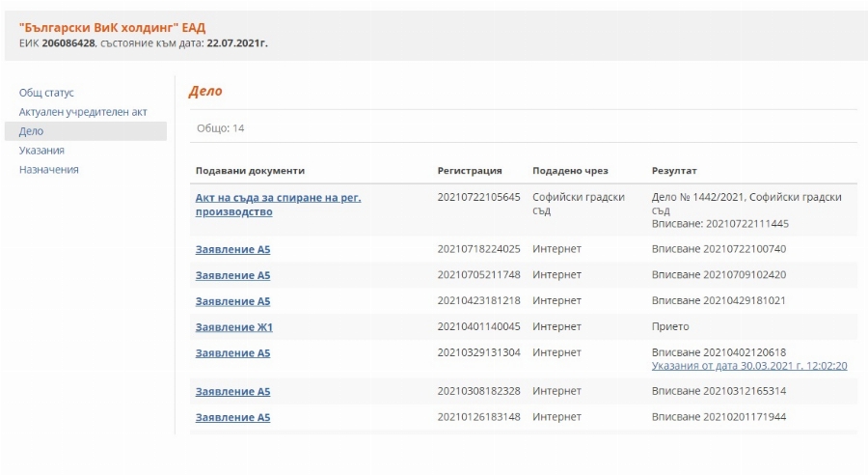Open Заявление А5 with registration 20210308182328
This screenshot has width=868, height=475.
(x=232, y=392)
